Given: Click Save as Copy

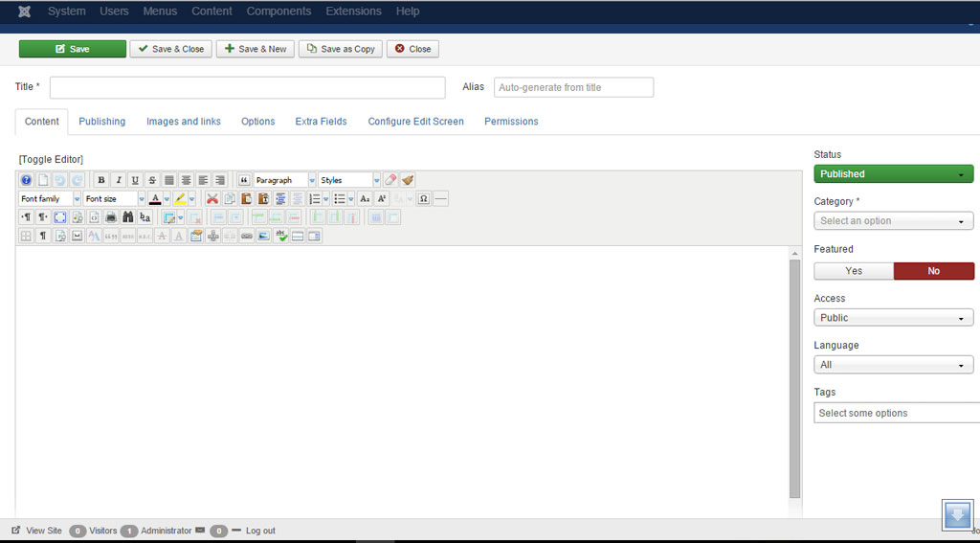Looking at the screenshot, I should pos(341,49).
